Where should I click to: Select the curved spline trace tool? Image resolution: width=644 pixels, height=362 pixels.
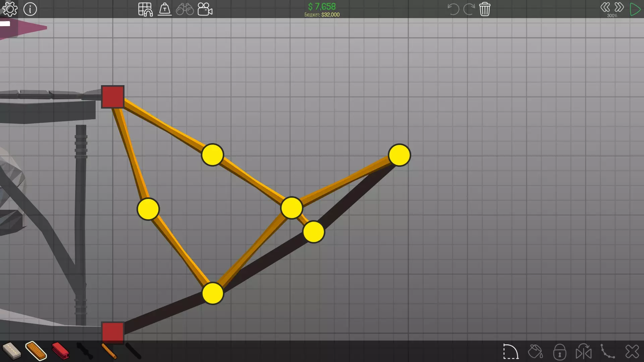click(608, 352)
